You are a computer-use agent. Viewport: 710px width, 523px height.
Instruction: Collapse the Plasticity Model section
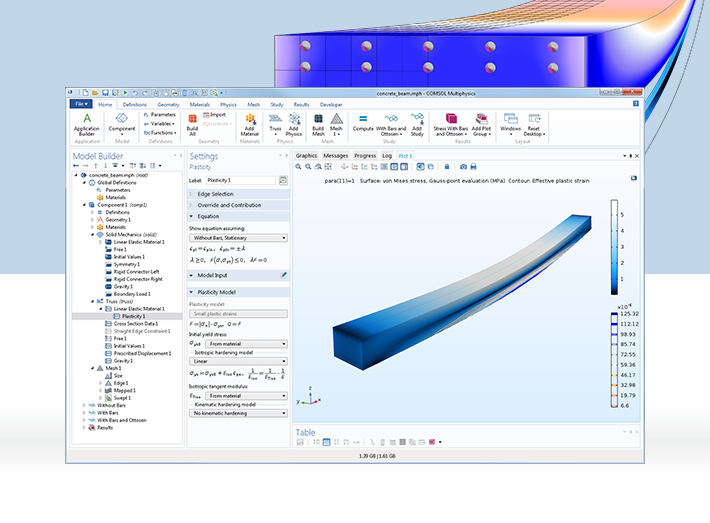tap(238, 292)
